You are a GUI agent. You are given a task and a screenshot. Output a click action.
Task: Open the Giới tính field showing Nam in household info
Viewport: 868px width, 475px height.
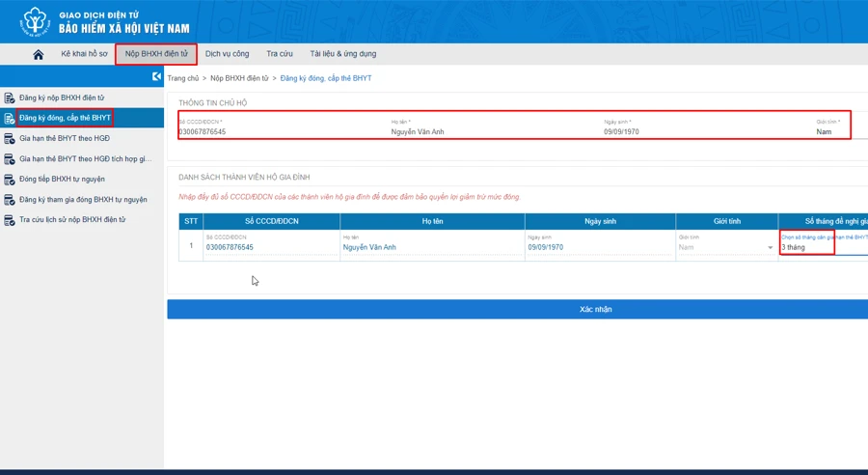[x=829, y=131]
